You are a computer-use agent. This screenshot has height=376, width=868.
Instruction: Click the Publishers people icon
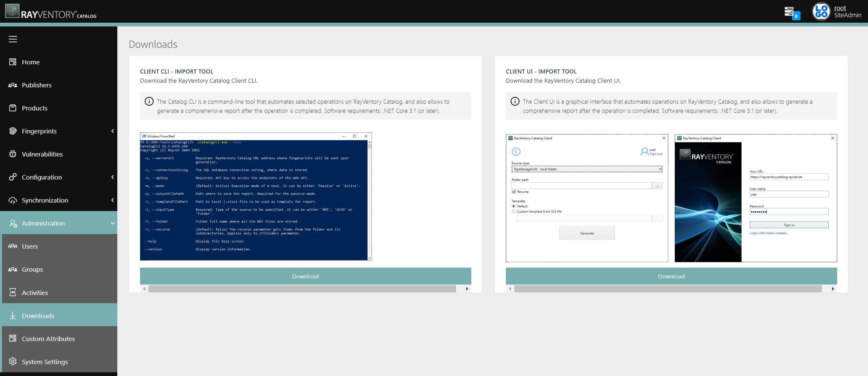[x=13, y=85]
